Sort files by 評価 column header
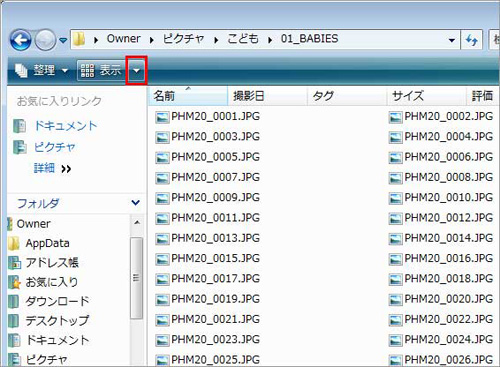The height and width of the screenshot is (367, 500). [483, 96]
